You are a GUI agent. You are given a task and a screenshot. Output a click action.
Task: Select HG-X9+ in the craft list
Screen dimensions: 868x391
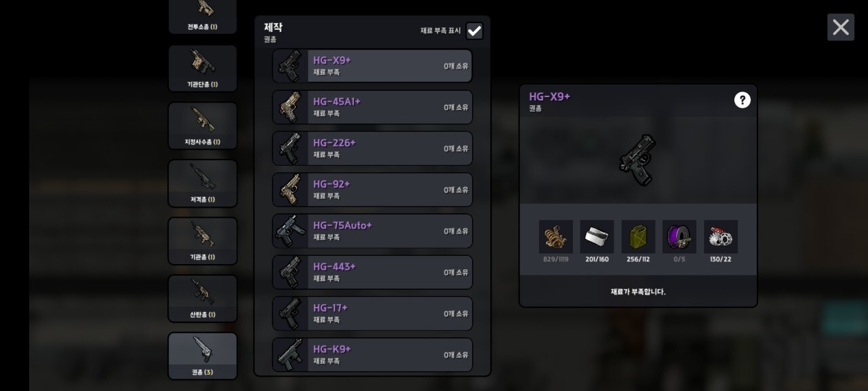tap(372, 66)
